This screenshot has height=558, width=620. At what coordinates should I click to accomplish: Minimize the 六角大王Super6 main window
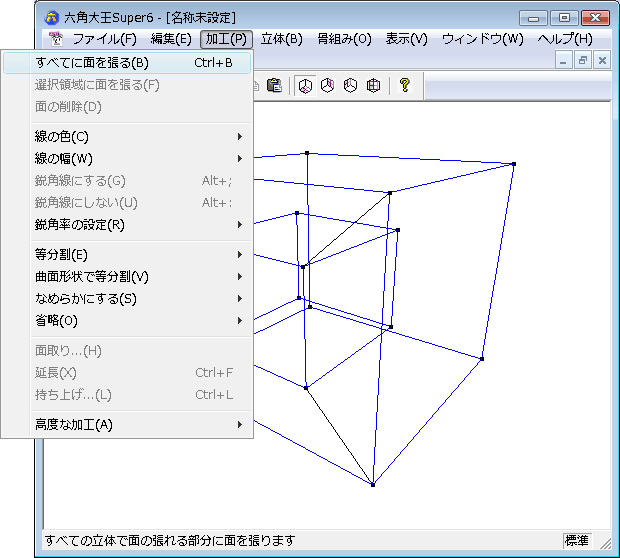coord(533,18)
